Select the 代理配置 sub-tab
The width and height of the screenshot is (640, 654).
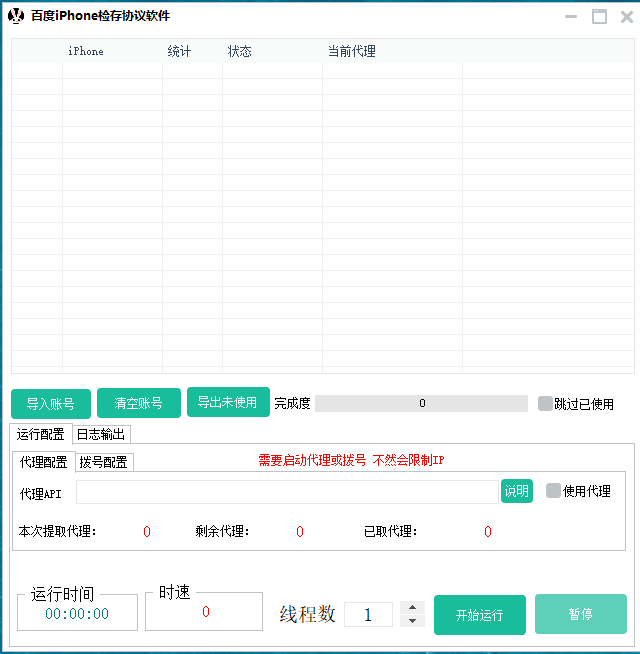(44, 462)
